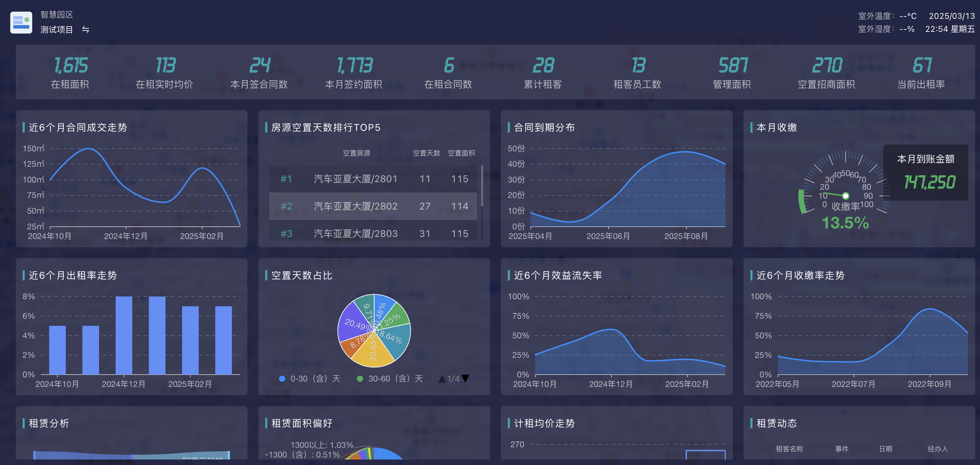This screenshot has width=980, height=465.
Task: Click the 2022年07月 axis label
Action: coord(853,384)
